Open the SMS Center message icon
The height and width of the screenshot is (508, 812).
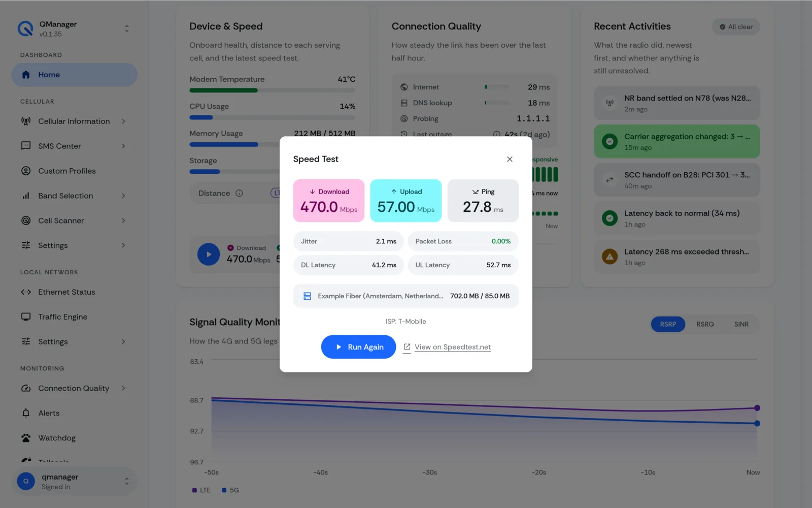click(26, 146)
